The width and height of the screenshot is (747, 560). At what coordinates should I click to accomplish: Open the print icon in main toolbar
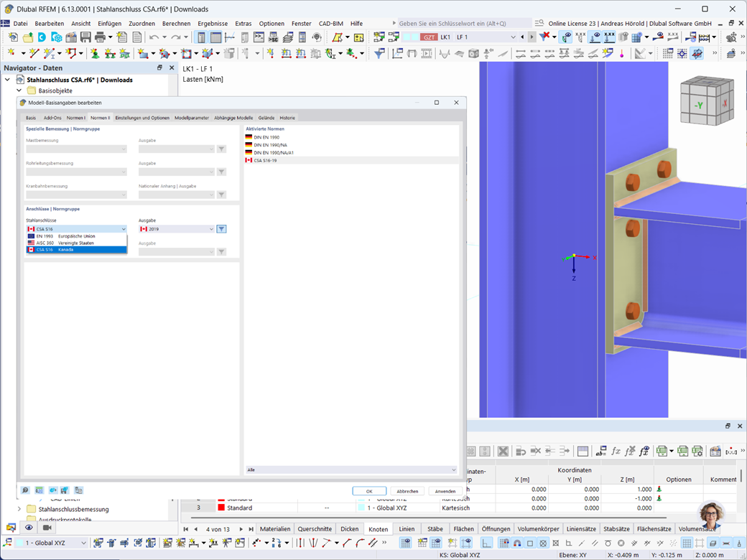click(100, 37)
